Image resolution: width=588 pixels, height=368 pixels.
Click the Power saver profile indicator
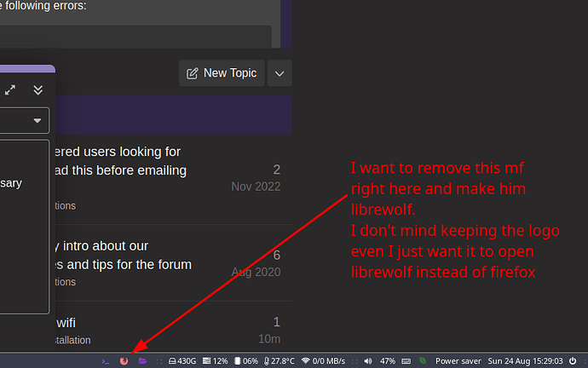pos(458,360)
